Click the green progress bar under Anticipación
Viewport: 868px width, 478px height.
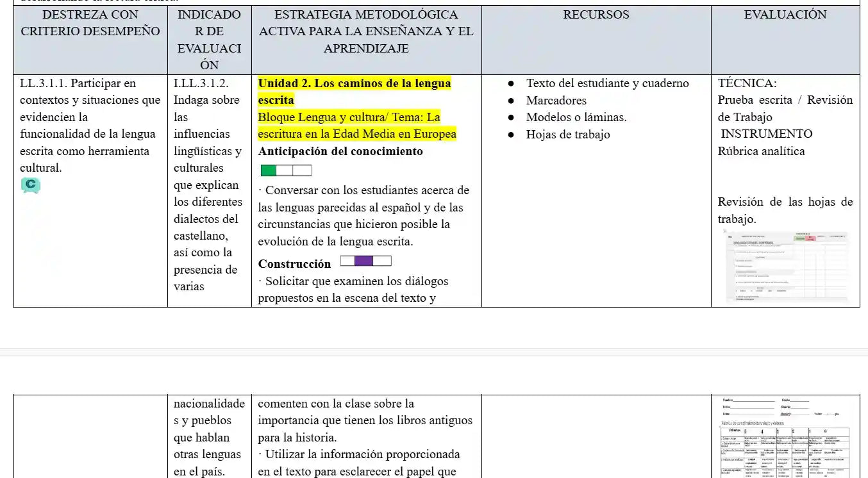286,170
